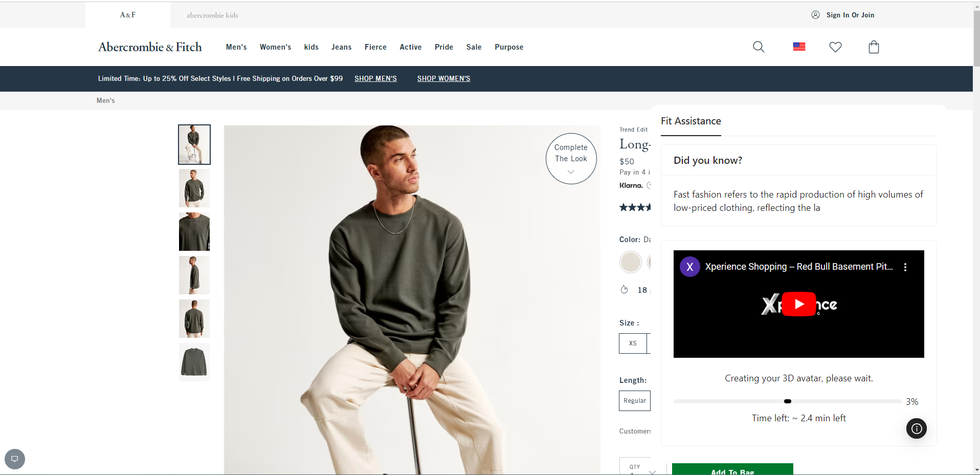Click the Xperience Shopping video title

point(799,267)
